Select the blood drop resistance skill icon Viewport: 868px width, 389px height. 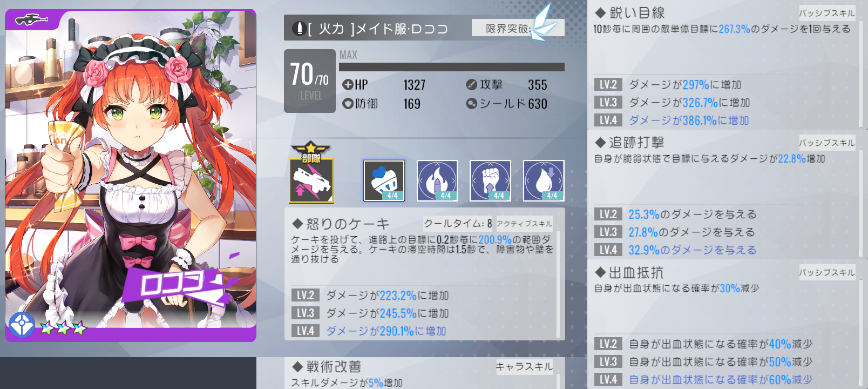(x=544, y=180)
